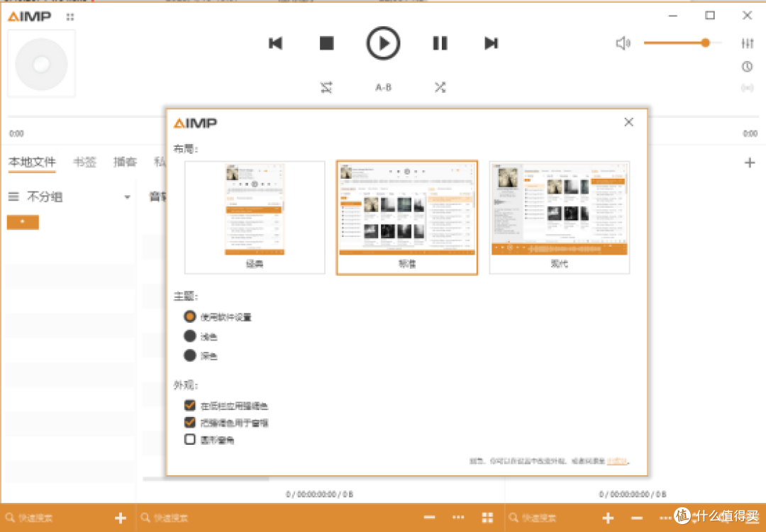Select the orange asterisk group item
766x532 pixels.
23,222
